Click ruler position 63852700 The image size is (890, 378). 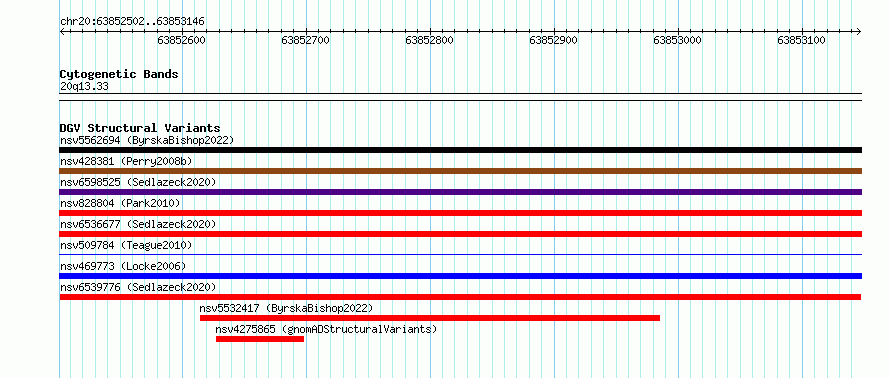point(305,40)
